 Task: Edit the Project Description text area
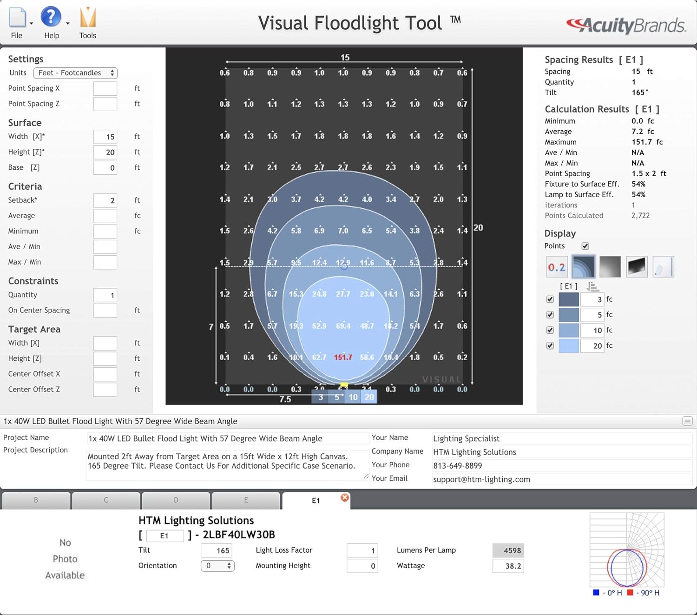click(228, 464)
